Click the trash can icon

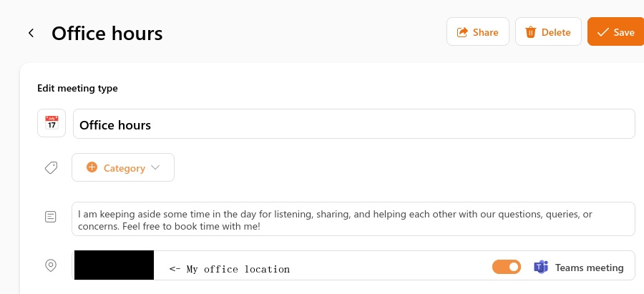pyautogui.click(x=530, y=32)
